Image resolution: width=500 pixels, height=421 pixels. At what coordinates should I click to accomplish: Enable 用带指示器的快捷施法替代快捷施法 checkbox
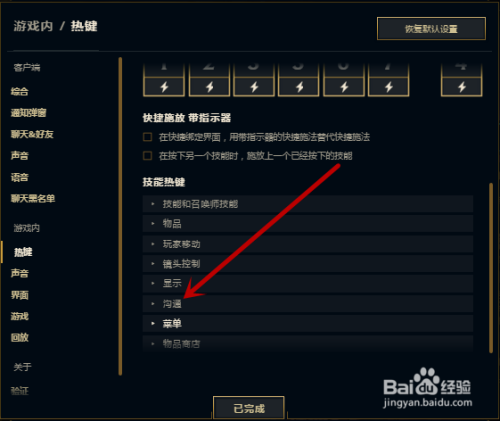tap(148, 137)
